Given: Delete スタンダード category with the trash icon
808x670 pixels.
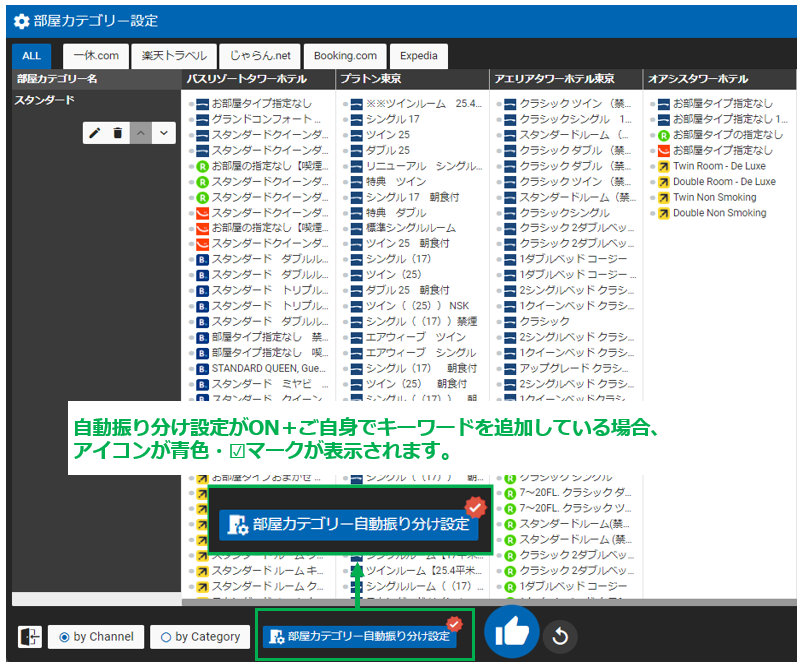Looking at the screenshot, I should pyautogui.click(x=118, y=132).
